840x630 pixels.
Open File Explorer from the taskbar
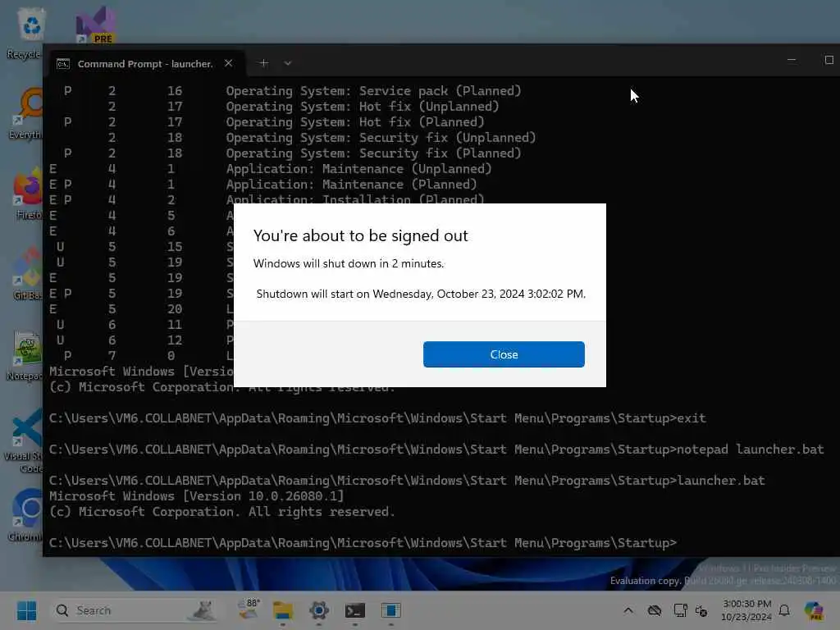click(x=283, y=610)
